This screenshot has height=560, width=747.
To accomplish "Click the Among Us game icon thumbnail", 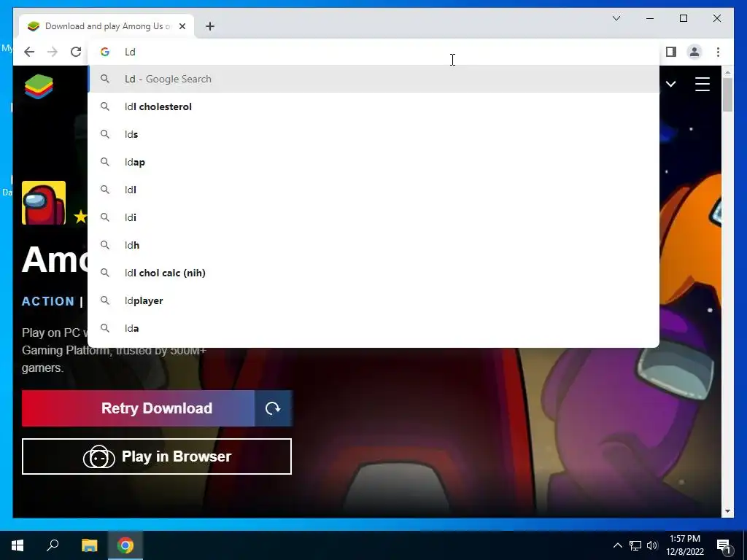I will [44, 203].
